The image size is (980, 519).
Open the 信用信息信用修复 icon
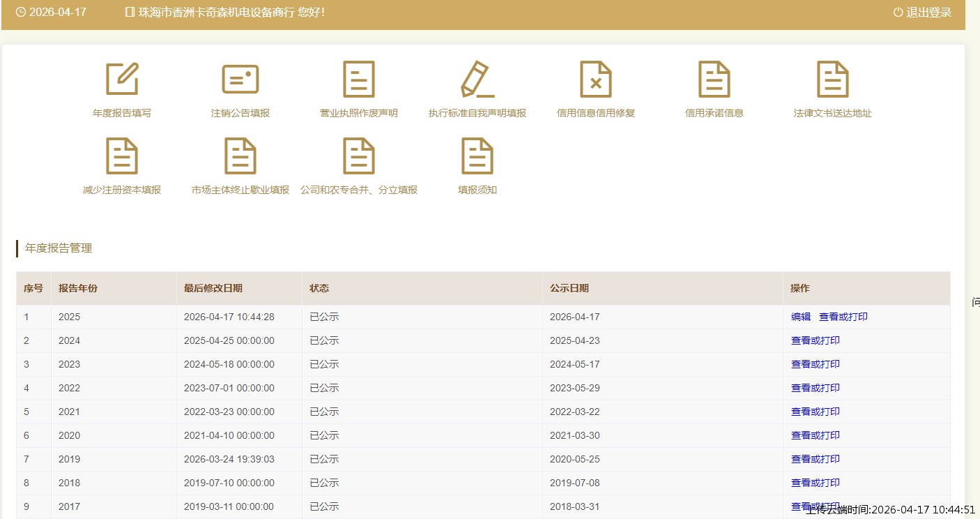click(x=596, y=80)
